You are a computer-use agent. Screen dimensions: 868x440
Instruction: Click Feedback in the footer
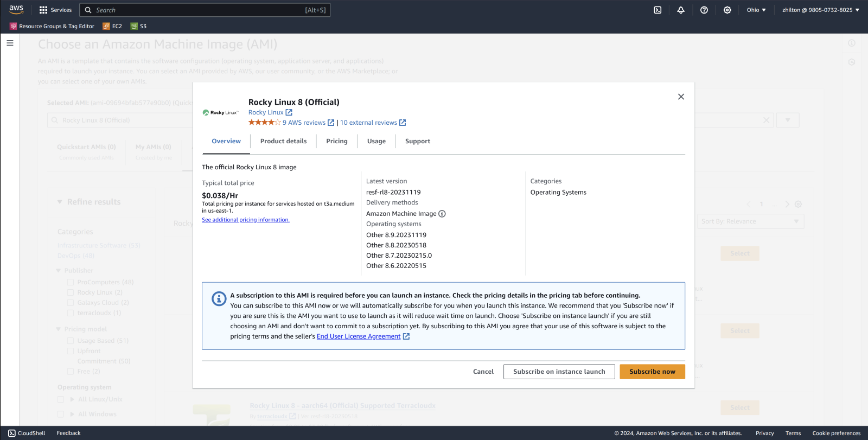[68, 433]
